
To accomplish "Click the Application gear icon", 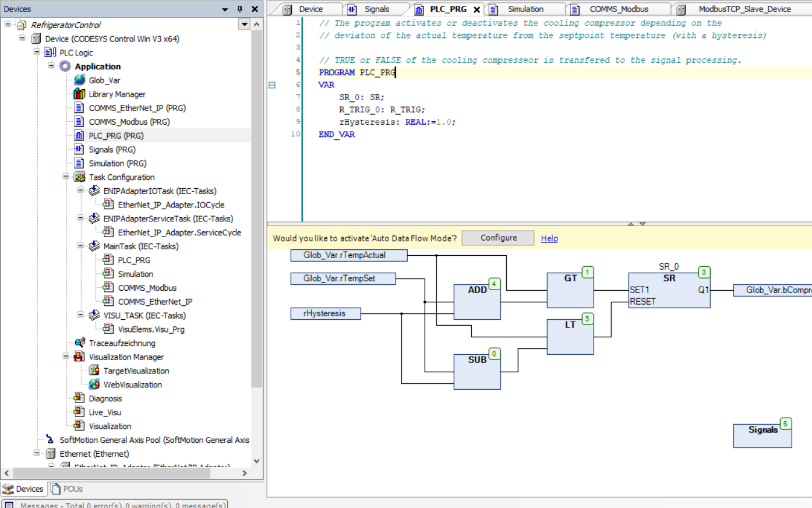I will point(65,66).
